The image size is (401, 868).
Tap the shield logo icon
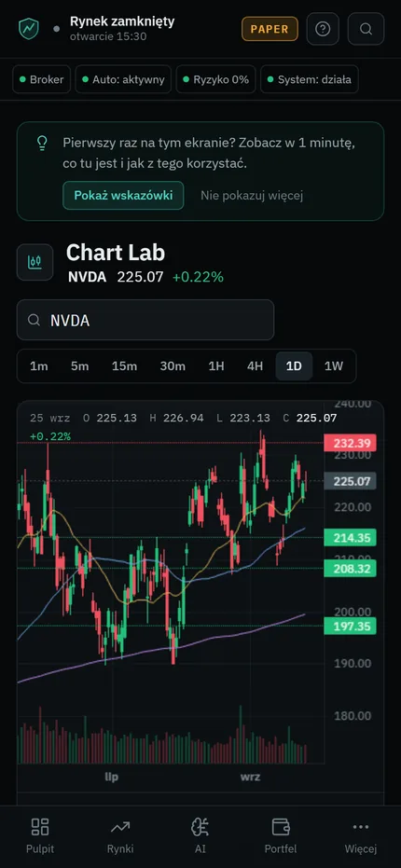29,28
